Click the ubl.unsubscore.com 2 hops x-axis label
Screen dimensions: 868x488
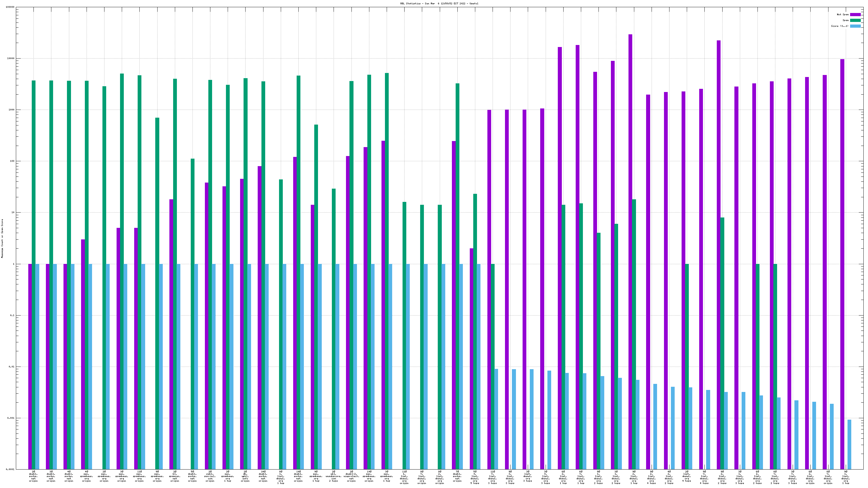(x=334, y=476)
